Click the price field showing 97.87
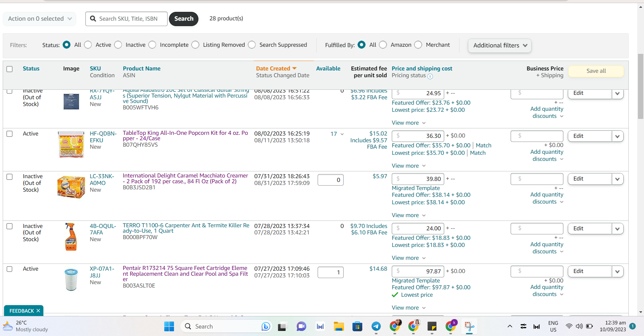This screenshot has width=644, height=336. click(x=417, y=271)
